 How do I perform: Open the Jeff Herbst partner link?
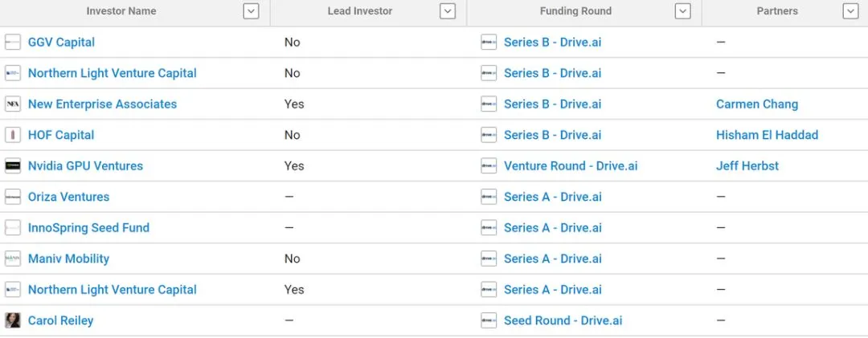click(747, 166)
